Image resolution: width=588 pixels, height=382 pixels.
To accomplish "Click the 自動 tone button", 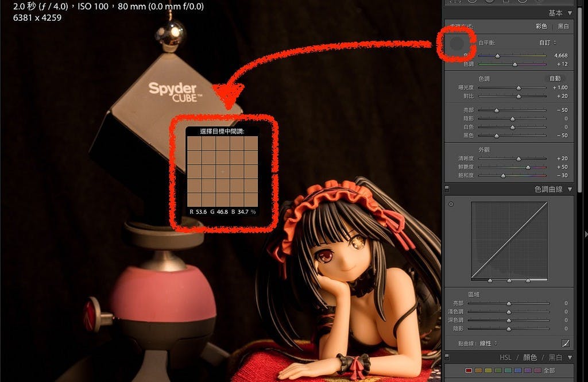I will click(555, 79).
